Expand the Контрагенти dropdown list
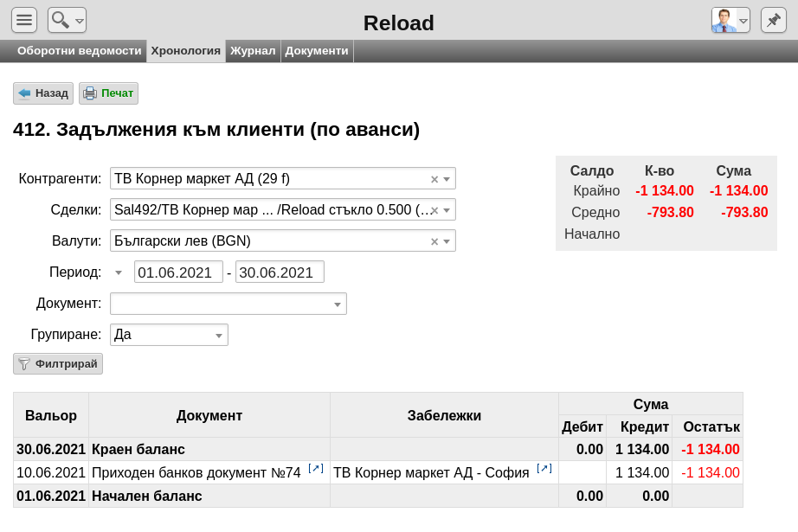Screen dimensions: 798x532 coord(447,179)
